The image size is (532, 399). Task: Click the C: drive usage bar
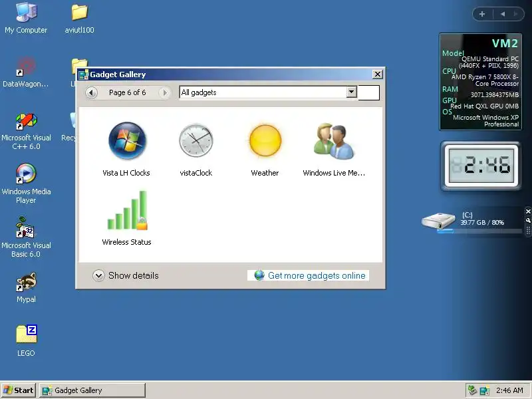click(x=479, y=231)
